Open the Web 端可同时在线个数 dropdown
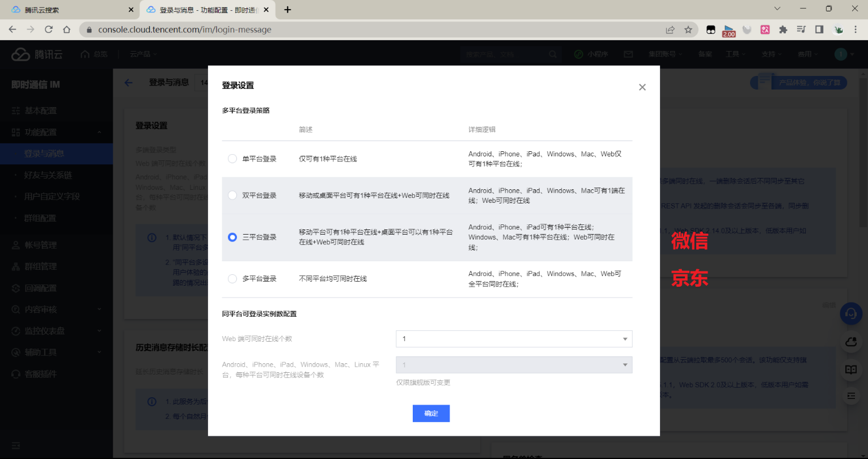868x459 pixels. [x=514, y=339]
